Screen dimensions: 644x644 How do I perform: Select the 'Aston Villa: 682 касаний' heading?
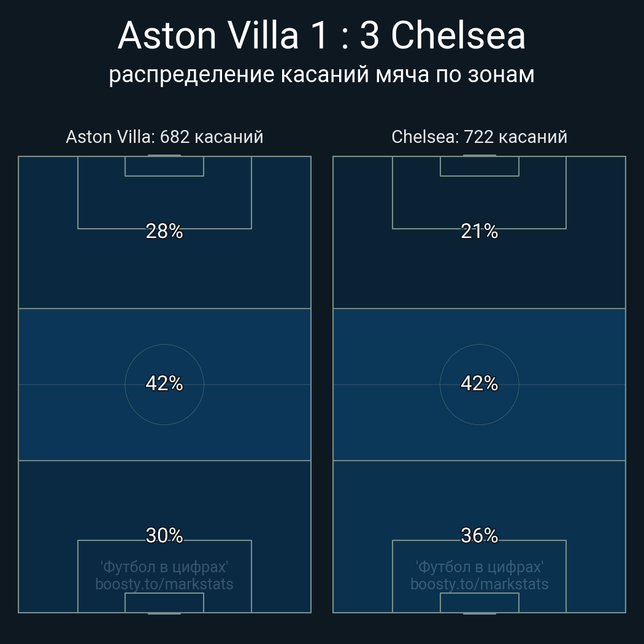164,137
